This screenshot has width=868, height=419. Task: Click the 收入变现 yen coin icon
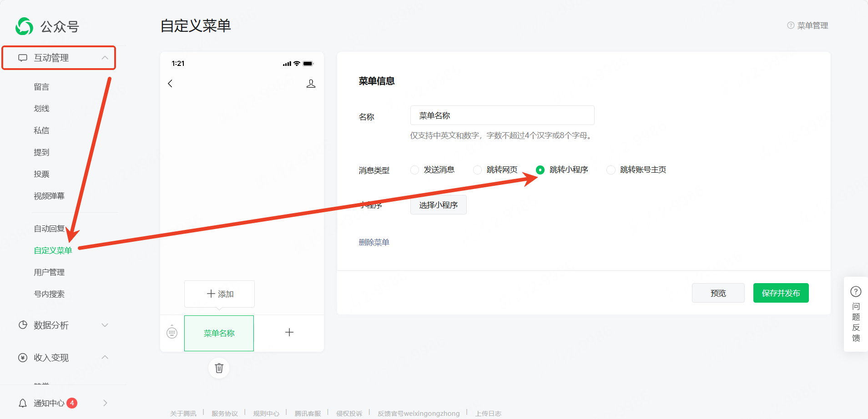[x=23, y=358]
